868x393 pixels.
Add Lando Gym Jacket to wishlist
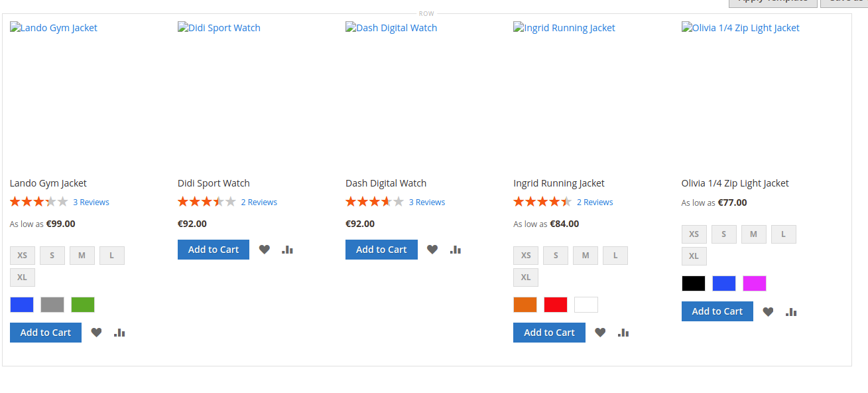96,332
